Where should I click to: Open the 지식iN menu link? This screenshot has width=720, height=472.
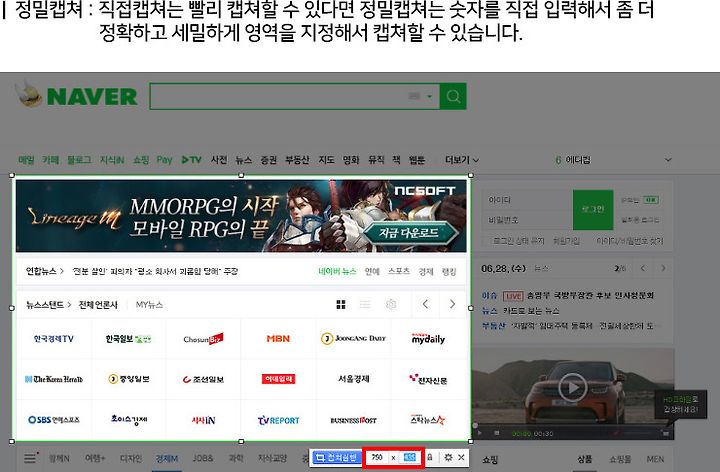click(112, 160)
